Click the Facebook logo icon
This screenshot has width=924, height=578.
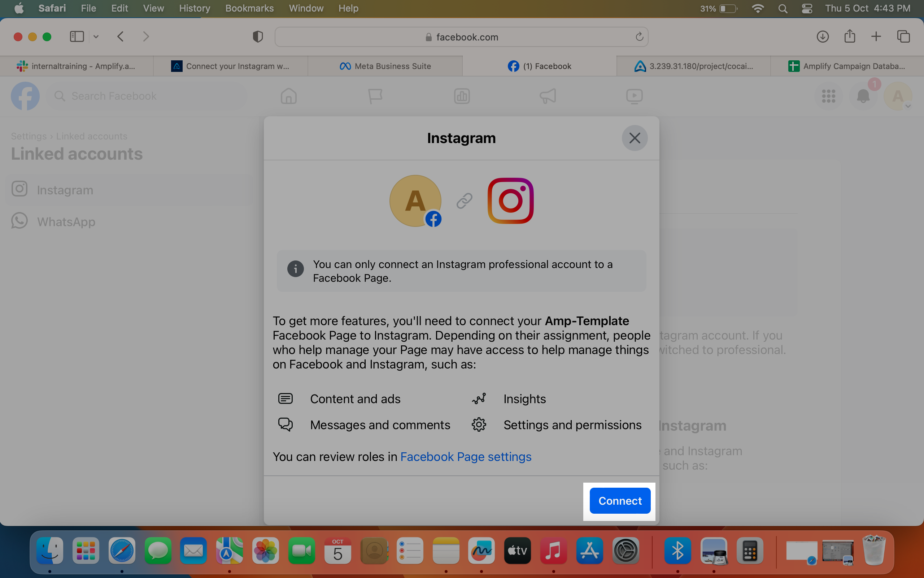(x=25, y=96)
